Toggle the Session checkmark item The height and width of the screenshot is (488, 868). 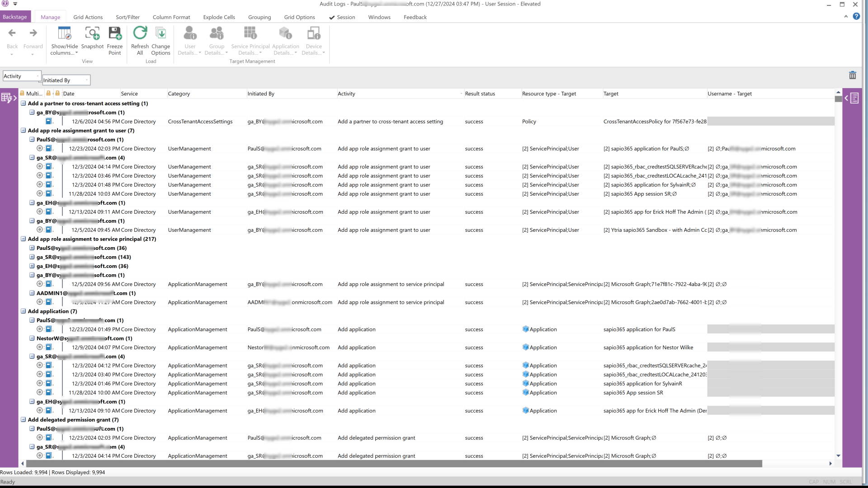pos(342,17)
